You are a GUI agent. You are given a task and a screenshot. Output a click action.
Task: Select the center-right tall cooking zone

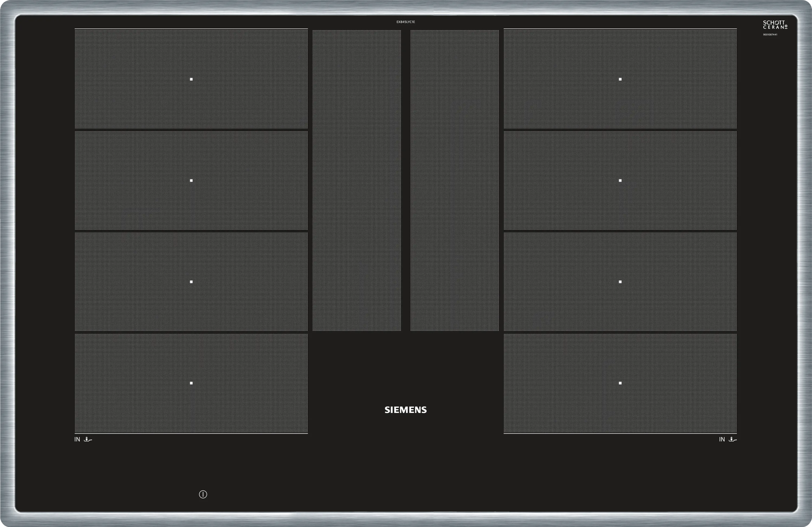tap(454, 180)
